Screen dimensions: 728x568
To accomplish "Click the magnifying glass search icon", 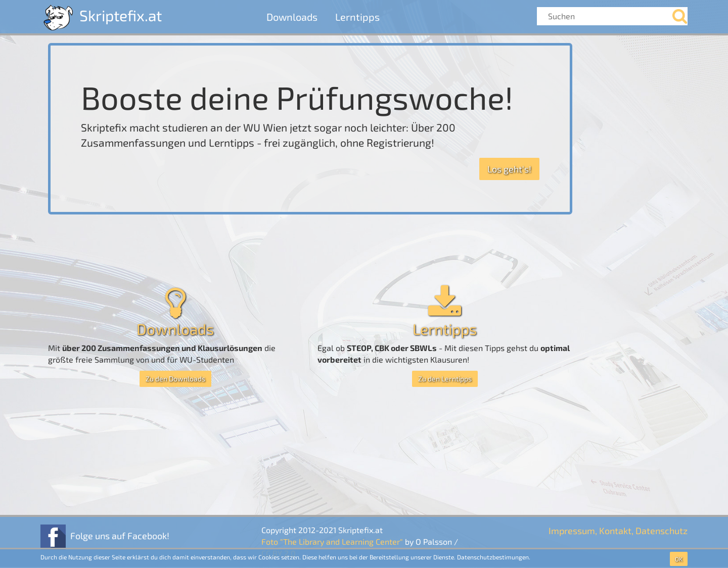I will click(x=679, y=16).
